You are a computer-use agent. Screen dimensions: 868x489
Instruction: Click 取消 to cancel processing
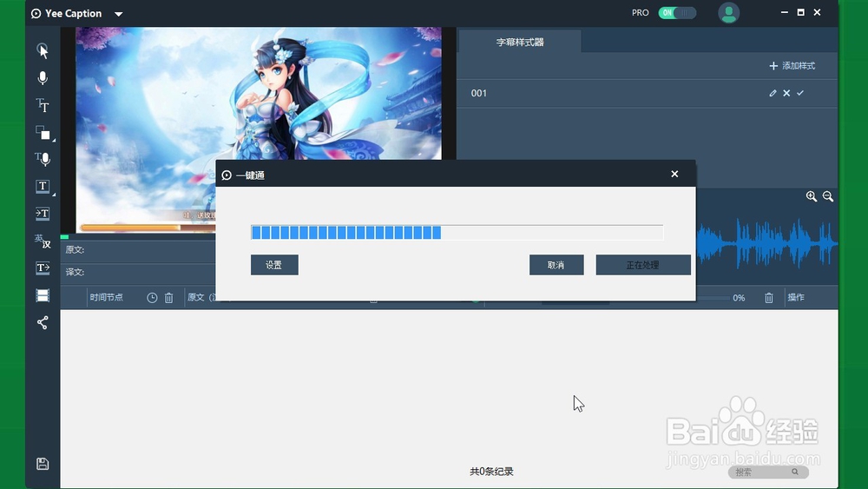tap(556, 265)
